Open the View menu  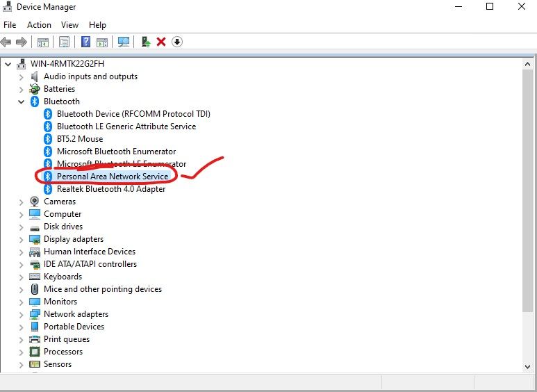pos(69,25)
